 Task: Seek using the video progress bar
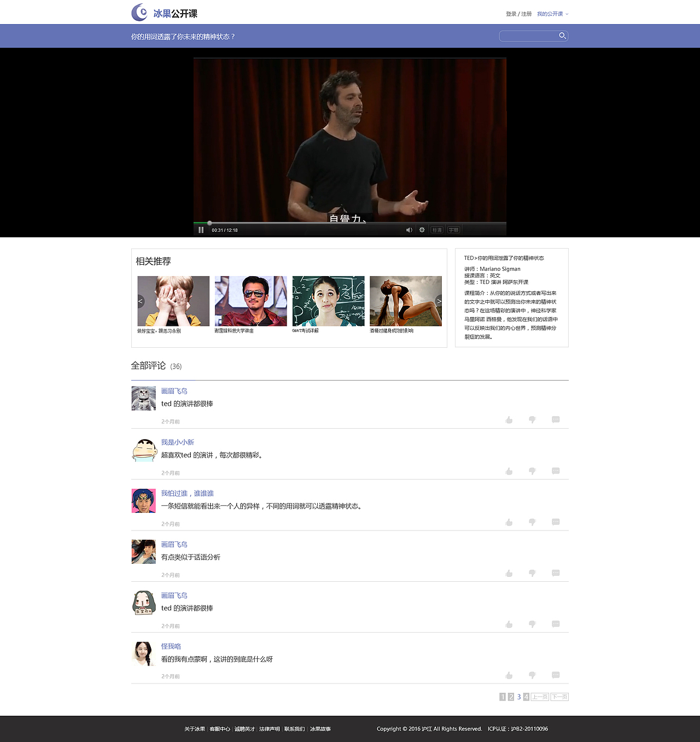point(350,223)
